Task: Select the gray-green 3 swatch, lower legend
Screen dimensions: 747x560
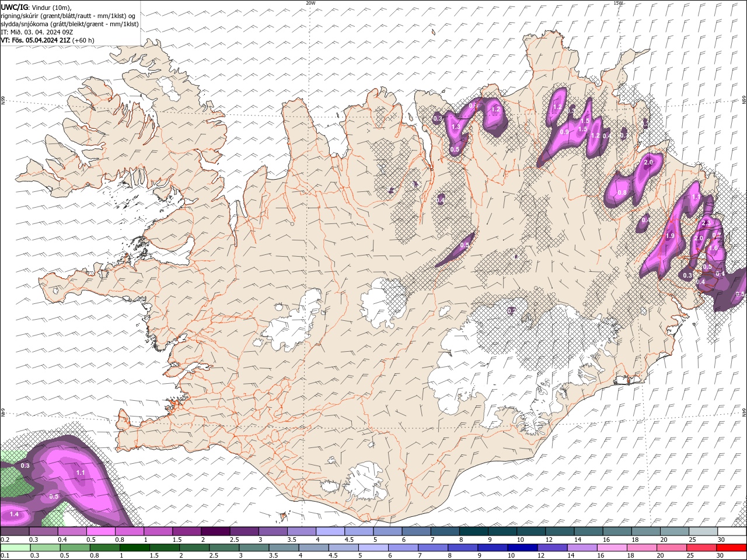Action: 253,548
